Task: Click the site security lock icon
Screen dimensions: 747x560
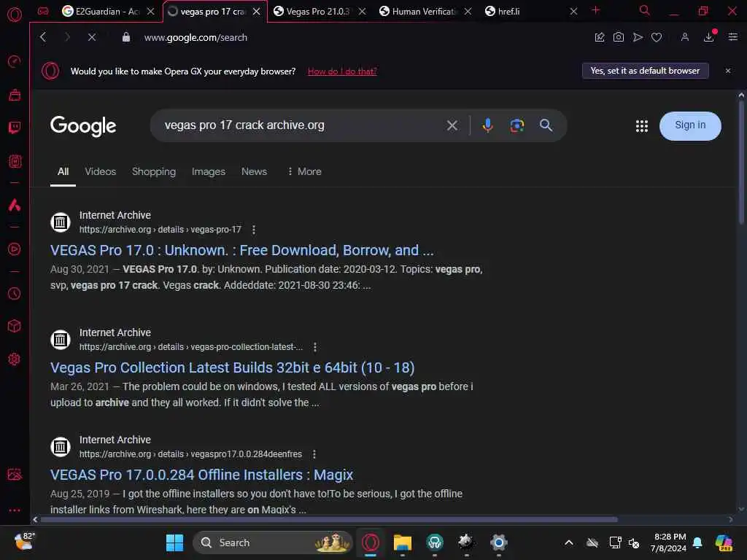Action: point(126,37)
